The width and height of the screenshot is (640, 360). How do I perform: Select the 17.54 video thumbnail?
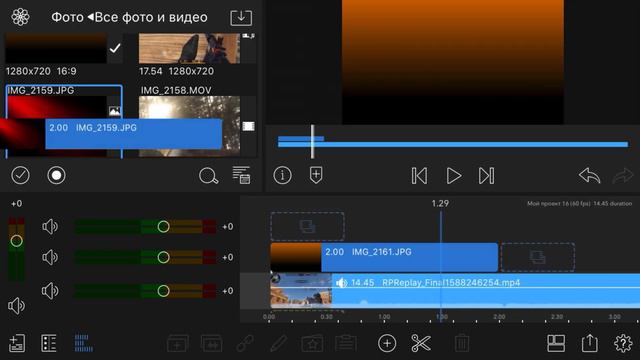(x=189, y=49)
